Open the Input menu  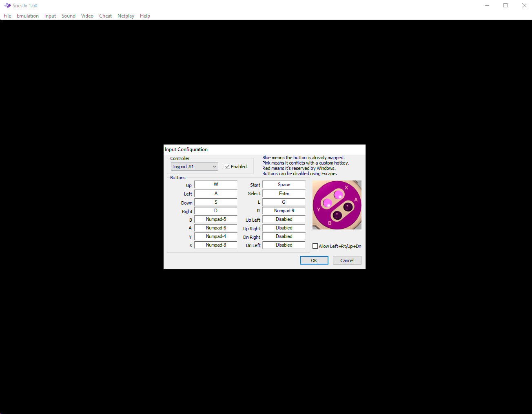(50, 16)
